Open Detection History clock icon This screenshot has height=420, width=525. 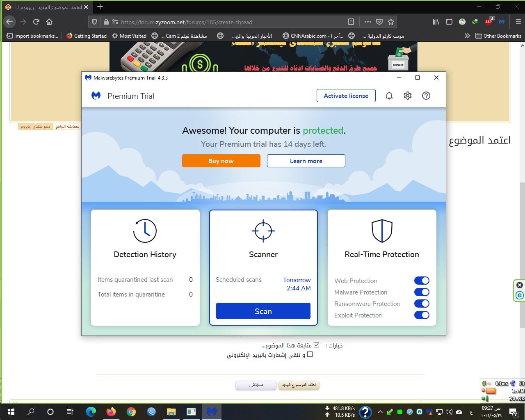145,231
